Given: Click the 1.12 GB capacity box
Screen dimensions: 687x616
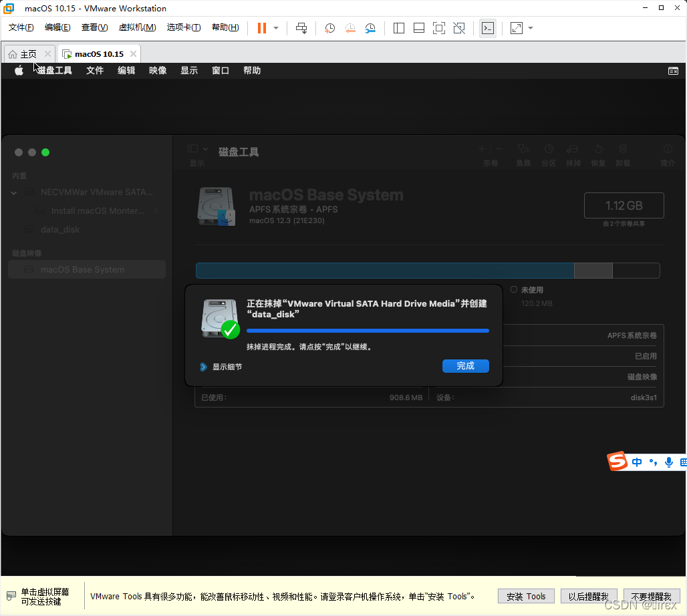Looking at the screenshot, I should click(624, 206).
